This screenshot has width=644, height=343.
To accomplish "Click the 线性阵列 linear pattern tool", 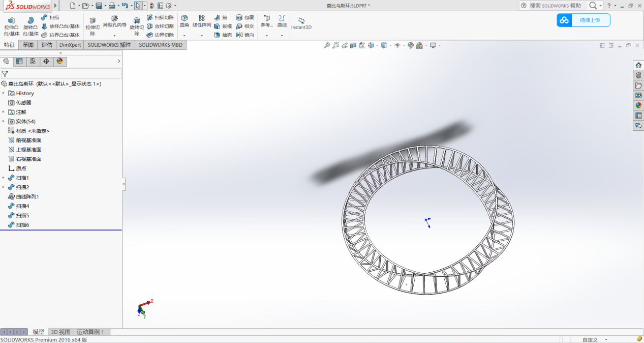I will click(202, 21).
